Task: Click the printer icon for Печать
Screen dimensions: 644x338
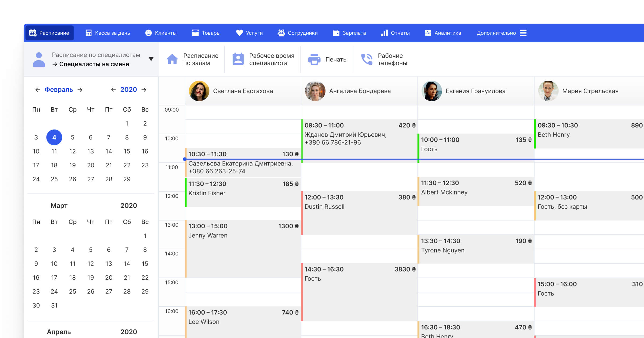Action: (x=314, y=59)
